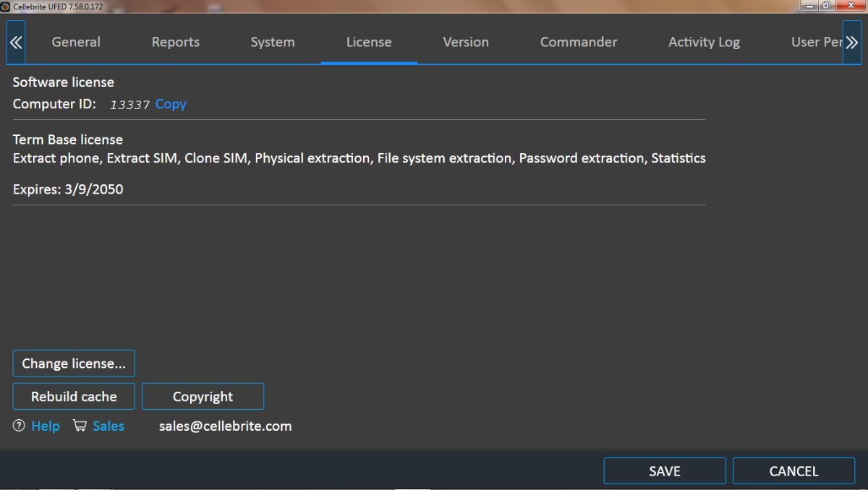868x490 pixels.
Task: Open the Help link
Action: (x=46, y=426)
